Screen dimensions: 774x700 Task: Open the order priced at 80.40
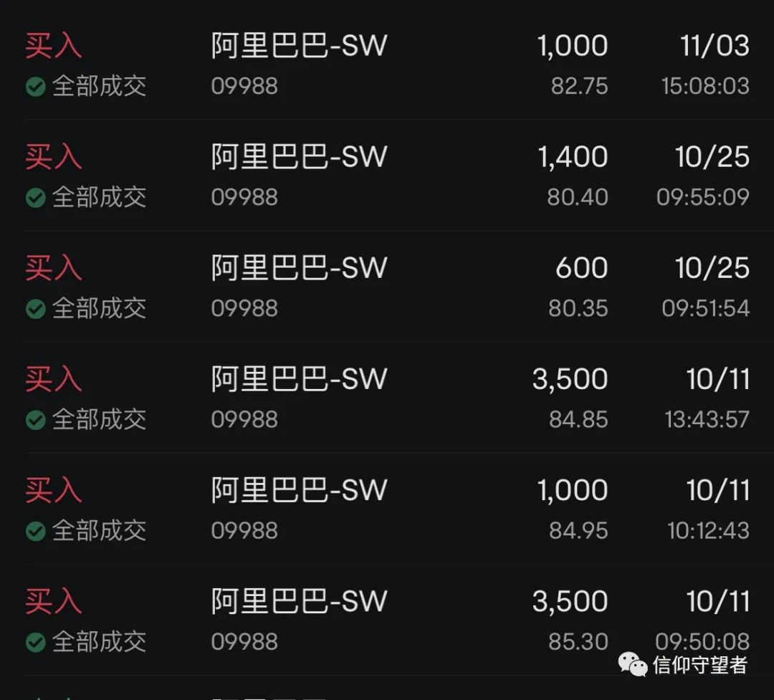point(387,176)
